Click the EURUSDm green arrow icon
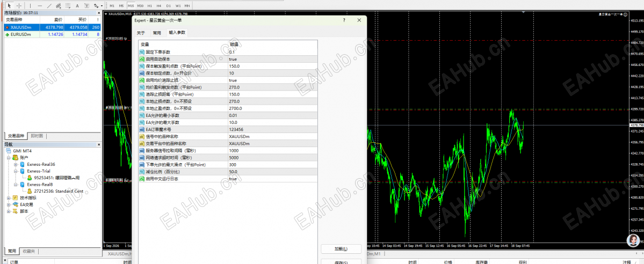 7,34
